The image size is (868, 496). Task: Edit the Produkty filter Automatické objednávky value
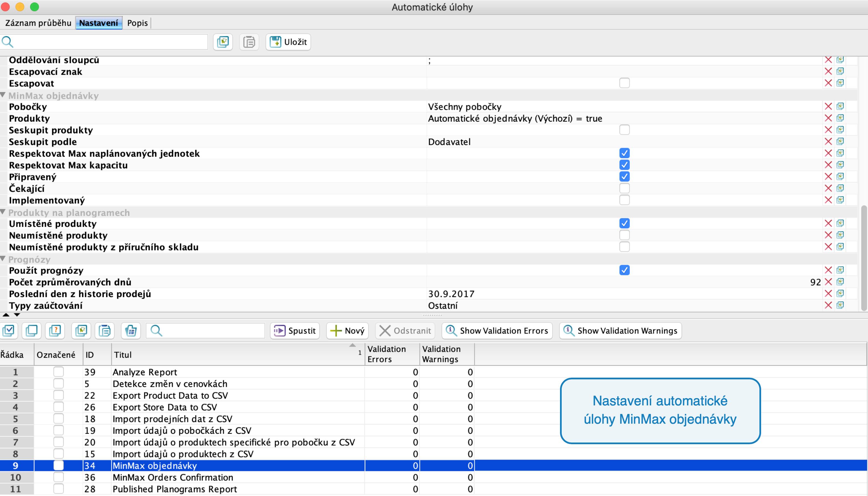click(x=515, y=119)
